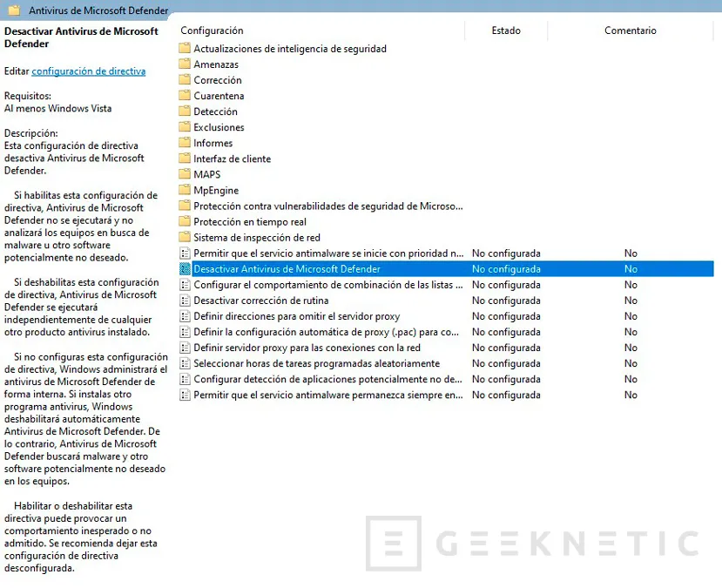Sort by the Comentario column header
Viewport: 722px width, 588px height.
pos(630,30)
